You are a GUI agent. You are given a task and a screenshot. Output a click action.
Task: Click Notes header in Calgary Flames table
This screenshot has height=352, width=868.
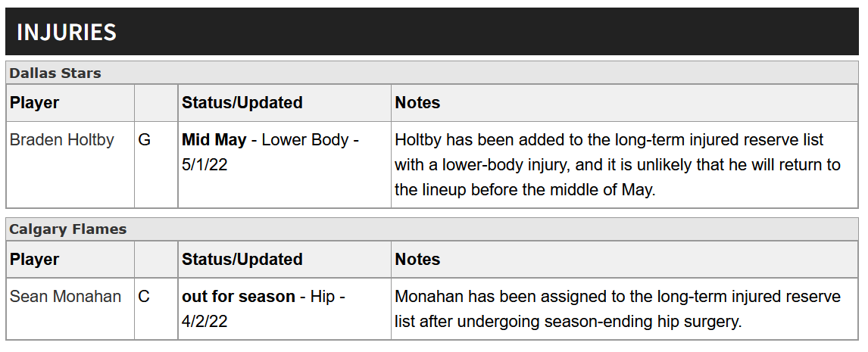[x=417, y=260]
